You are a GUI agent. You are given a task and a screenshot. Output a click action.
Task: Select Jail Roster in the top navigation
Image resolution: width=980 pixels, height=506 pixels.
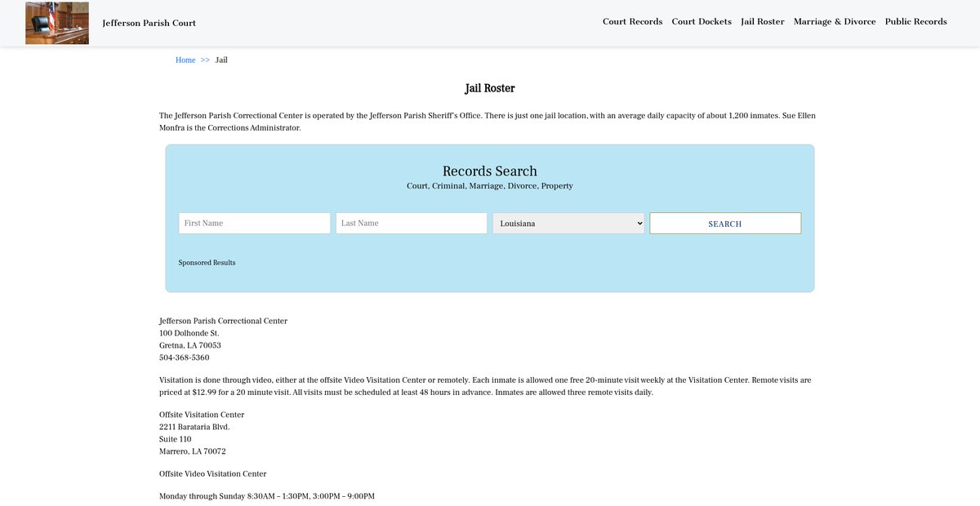coord(762,22)
